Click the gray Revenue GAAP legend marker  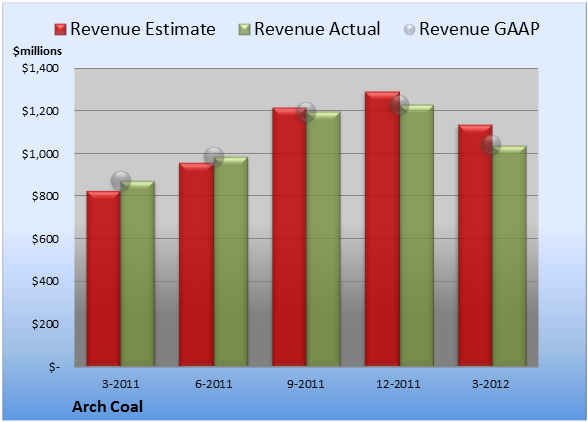pyautogui.click(x=410, y=30)
